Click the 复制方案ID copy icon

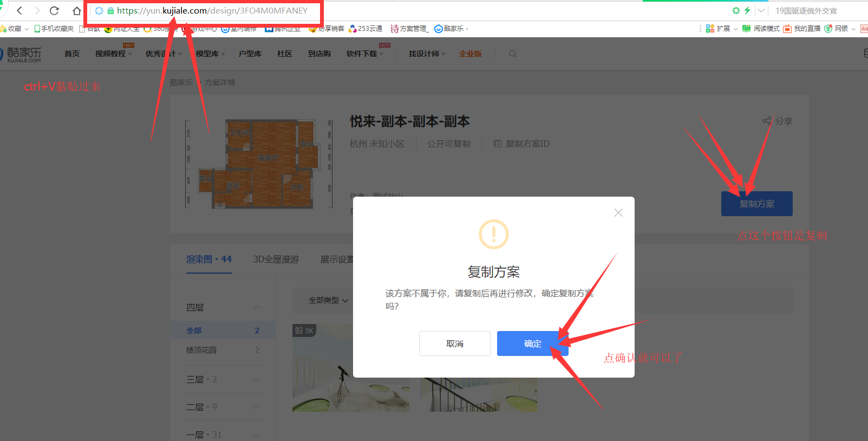point(497,144)
